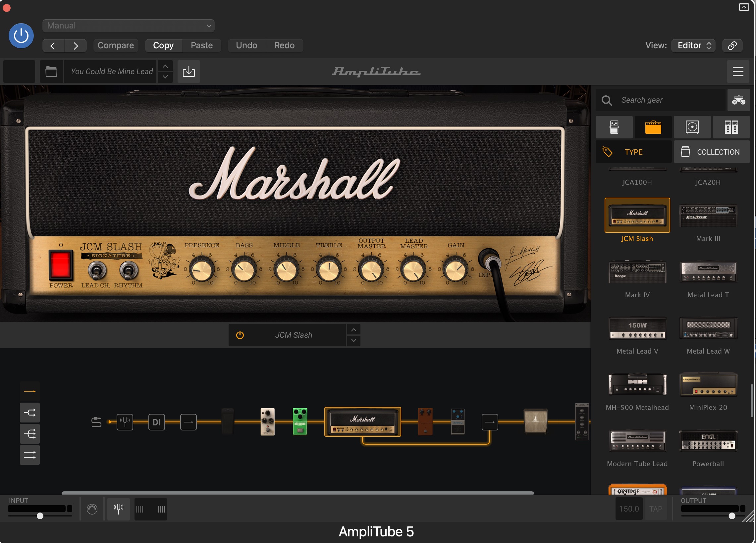The image size is (756, 543).
Task: Click the Paste button
Action: 202,45
